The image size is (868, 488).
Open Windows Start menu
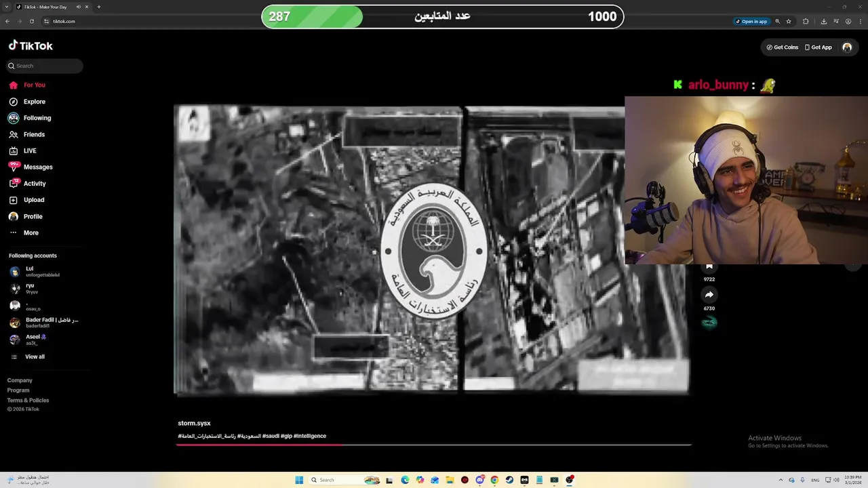pyautogui.click(x=299, y=480)
